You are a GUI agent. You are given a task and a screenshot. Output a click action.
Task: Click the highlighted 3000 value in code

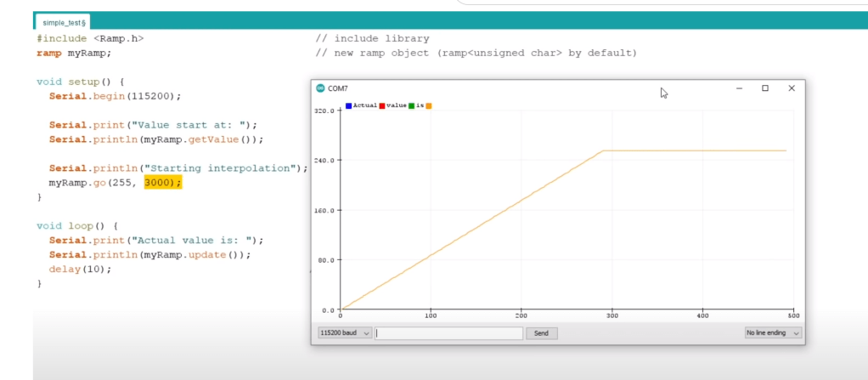point(162,183)
